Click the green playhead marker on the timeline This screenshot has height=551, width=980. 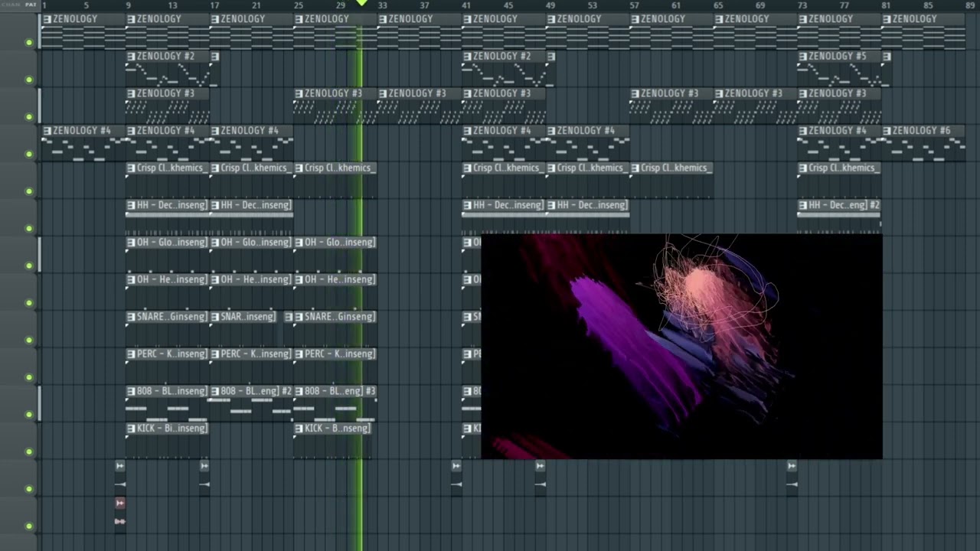click(x=362, y=4)
